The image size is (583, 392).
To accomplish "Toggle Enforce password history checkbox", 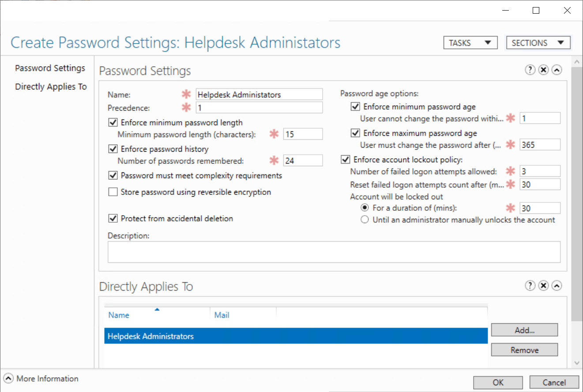I will 113,149.
